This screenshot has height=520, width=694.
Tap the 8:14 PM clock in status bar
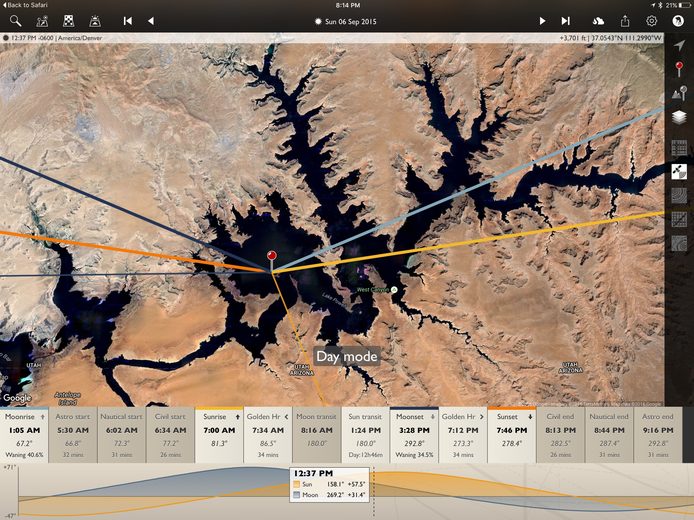[348, 5]
